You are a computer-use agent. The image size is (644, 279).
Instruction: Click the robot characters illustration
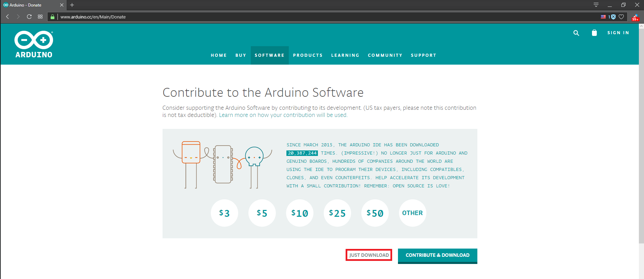point(222,164)
